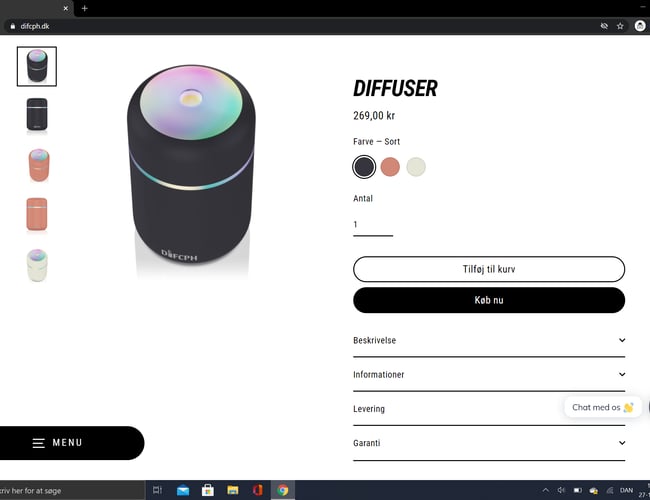Viewport: 650px width, 500px height.
Task: Close the current browser tab
Action: tap(65, 8)
